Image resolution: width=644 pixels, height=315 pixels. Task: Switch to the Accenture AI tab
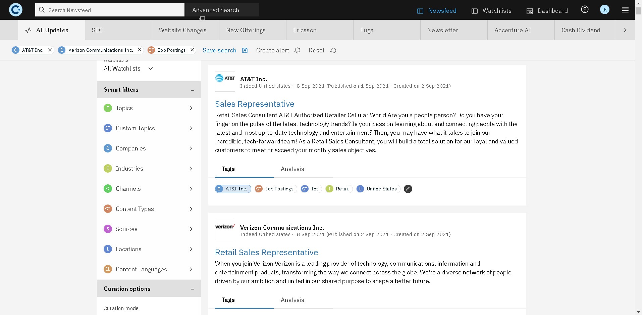[x=521, y=30]
